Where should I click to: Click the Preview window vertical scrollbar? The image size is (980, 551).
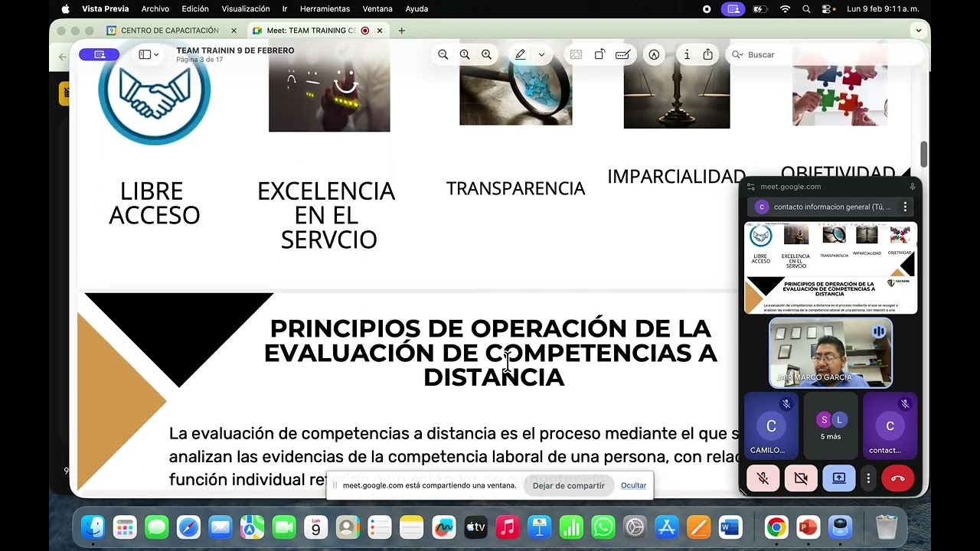click(924, 155)
